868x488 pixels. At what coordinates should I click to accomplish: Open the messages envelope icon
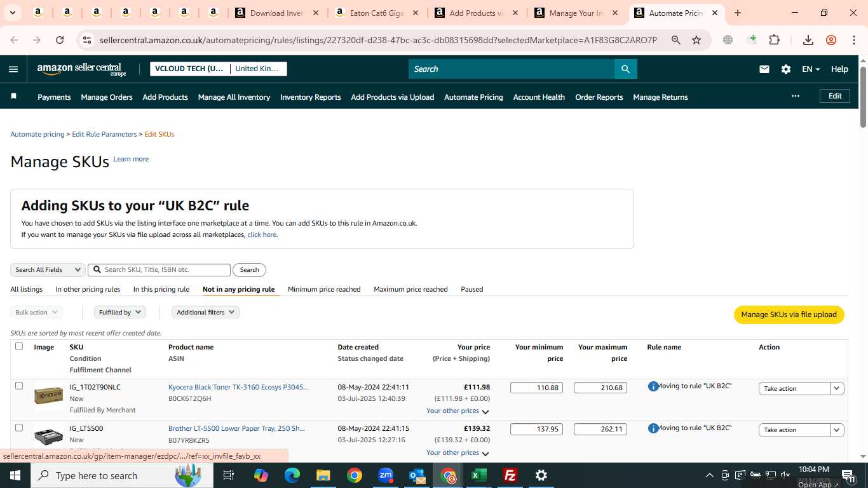click(x=764, y=69)
